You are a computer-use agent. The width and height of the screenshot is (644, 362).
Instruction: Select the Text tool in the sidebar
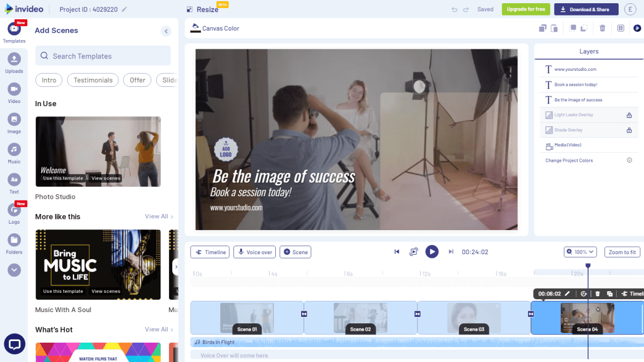pos(14,180)
